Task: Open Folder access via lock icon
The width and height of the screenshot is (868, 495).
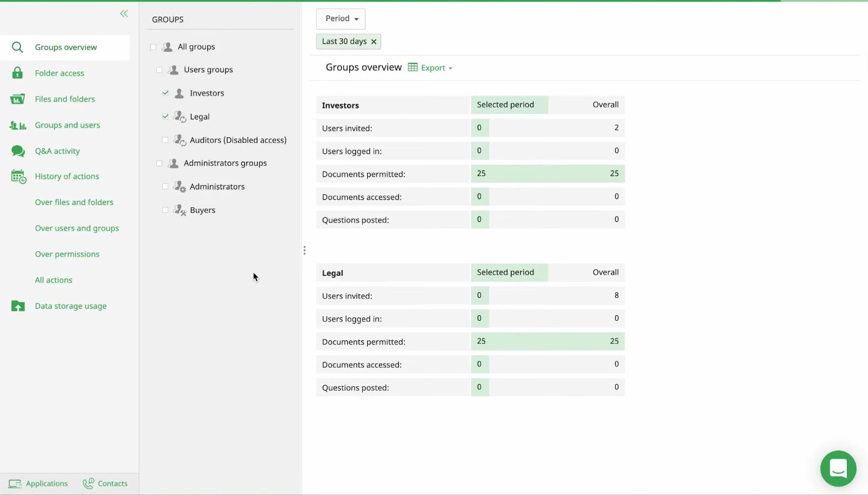Action: click(x=17, y=73)
